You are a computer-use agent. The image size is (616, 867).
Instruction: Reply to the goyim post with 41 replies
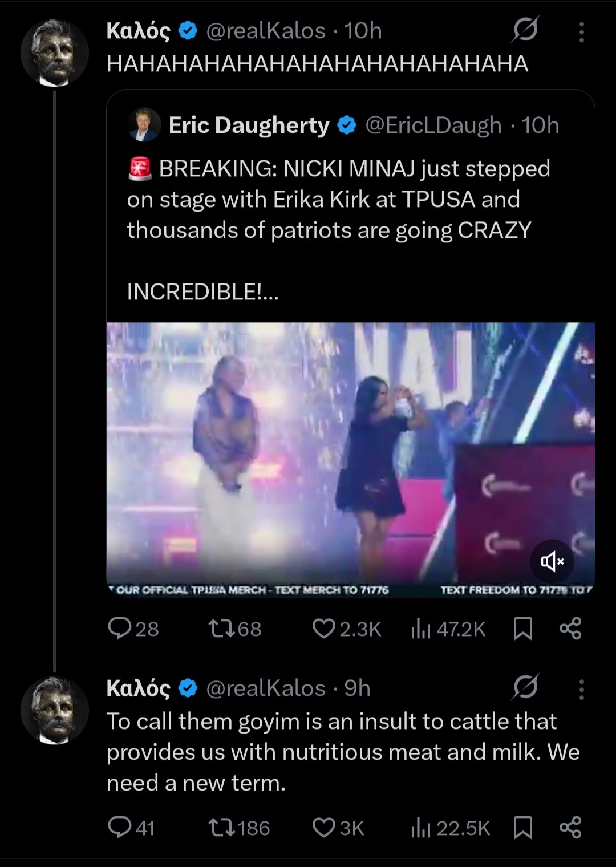[120, 827]
